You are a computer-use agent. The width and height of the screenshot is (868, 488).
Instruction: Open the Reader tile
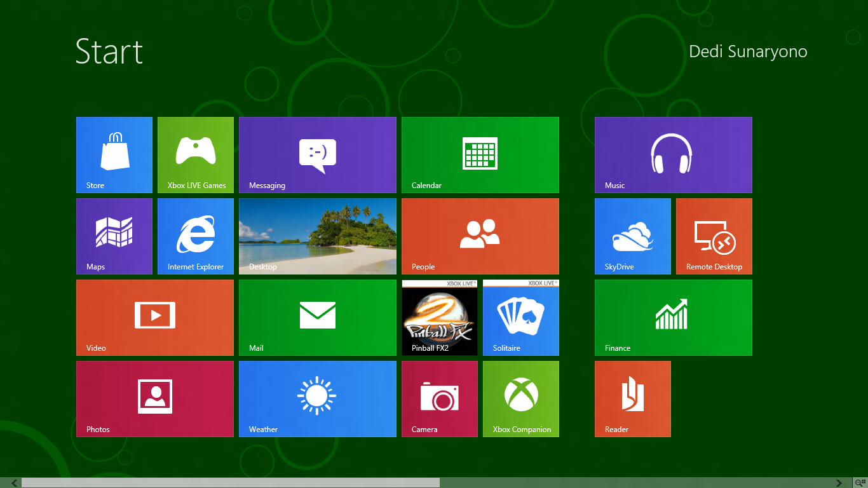point(633,399)
